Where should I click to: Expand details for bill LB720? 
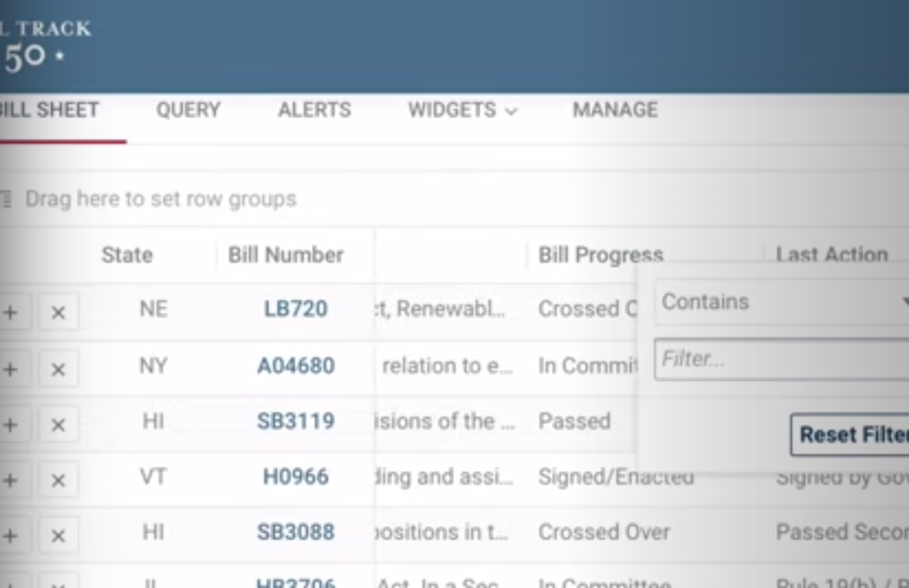click(x=11, y=311)
